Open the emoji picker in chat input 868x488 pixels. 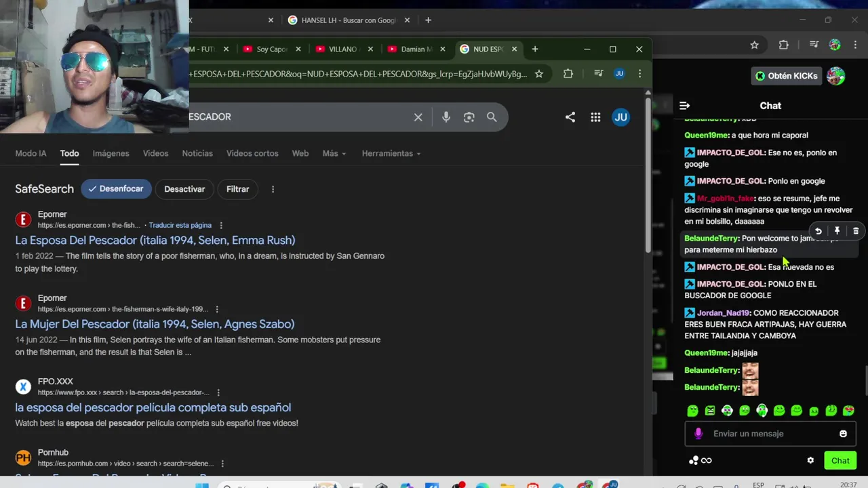[x=843, y=434]
